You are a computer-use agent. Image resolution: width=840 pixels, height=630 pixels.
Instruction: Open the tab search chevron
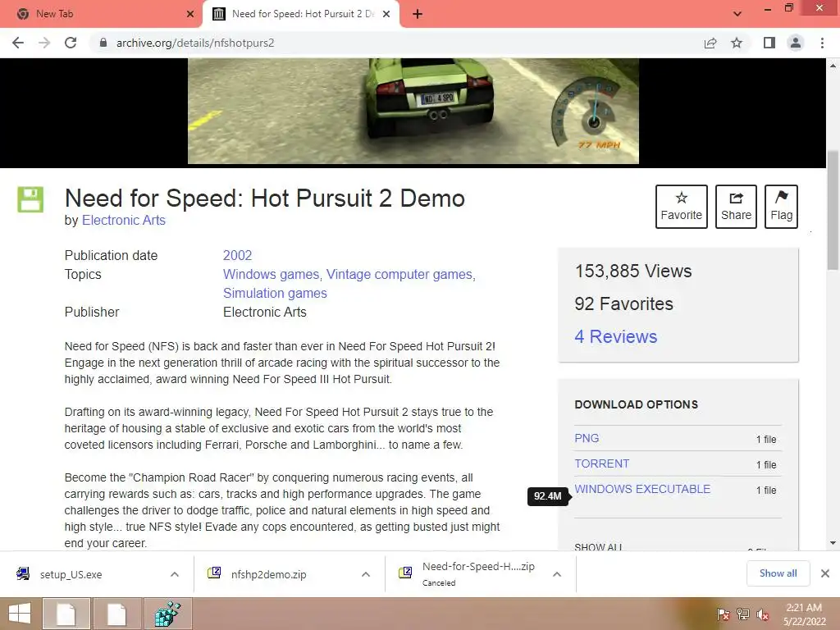[737, 14]
